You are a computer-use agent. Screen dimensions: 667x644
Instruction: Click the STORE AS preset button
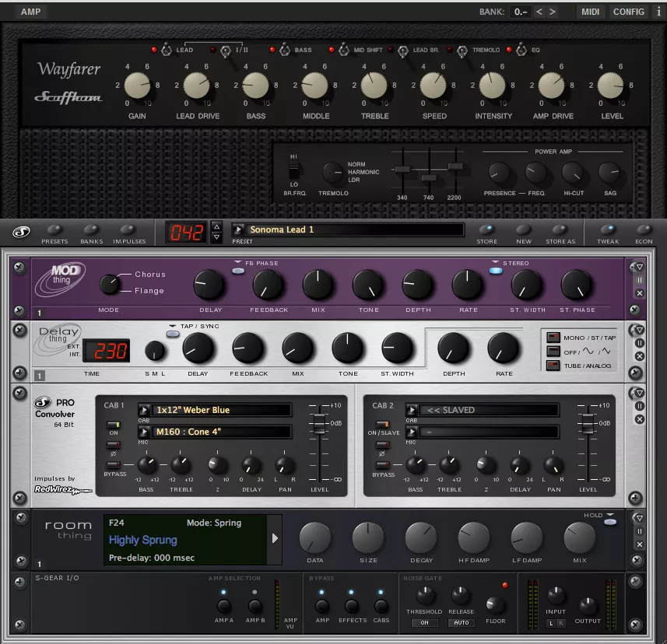click(560, 230)
